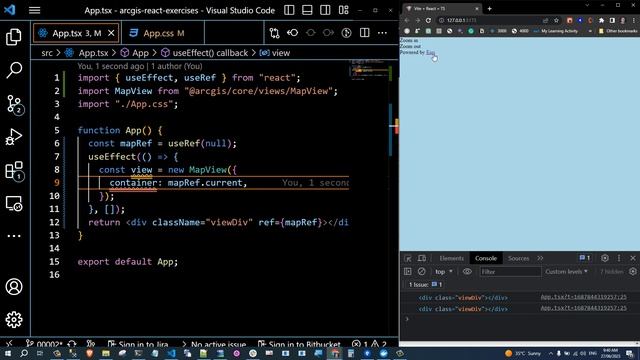640x360 pixels.
Task: Open More Actions ellipsis in editor toolbar
Action: point(382,33)
